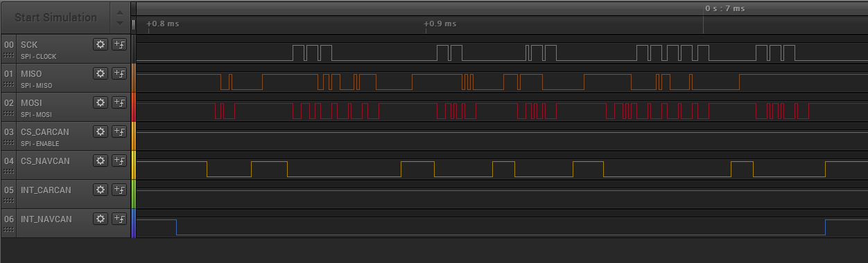This screenshot has width=868, height=263.
Task: Open settings gear for CS_CARCAN channel
Action: tap(101, 131)
